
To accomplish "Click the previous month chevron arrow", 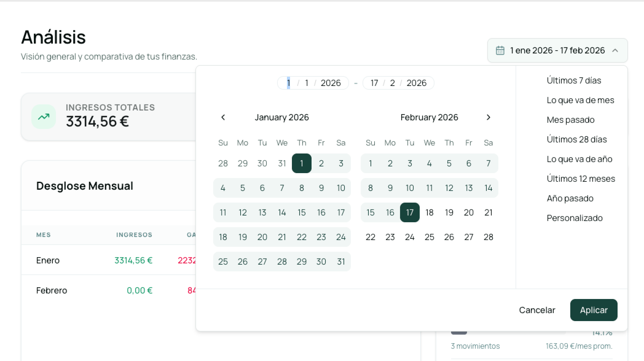I will 223,117.
